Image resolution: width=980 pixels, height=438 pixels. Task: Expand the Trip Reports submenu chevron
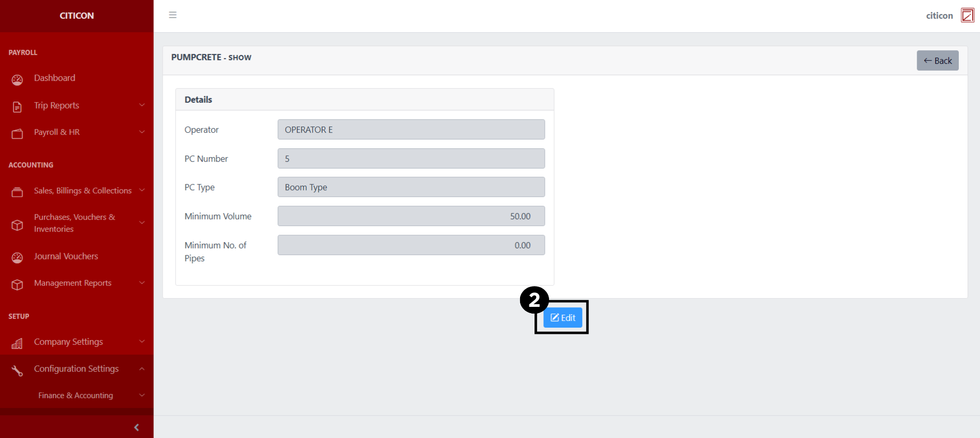142,105
